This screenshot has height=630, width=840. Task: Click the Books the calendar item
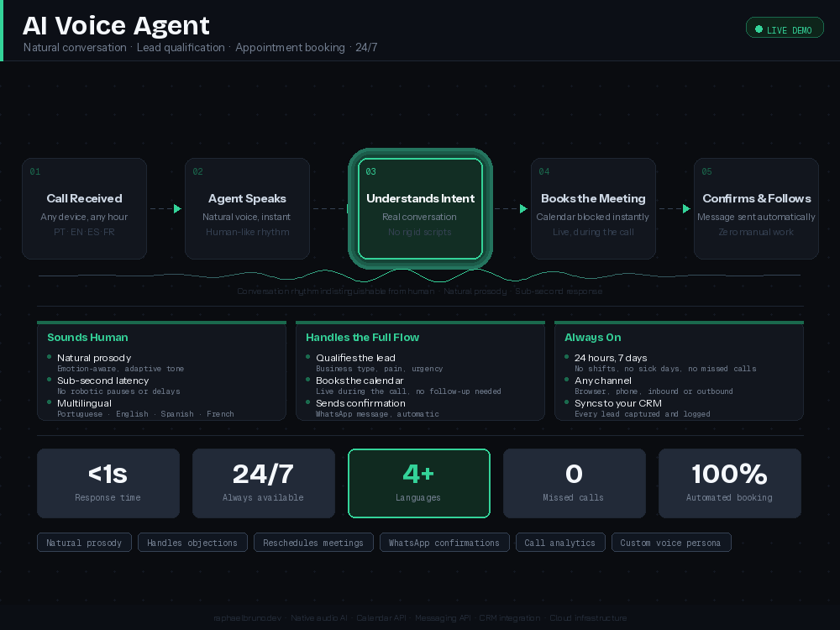point(360,381)
